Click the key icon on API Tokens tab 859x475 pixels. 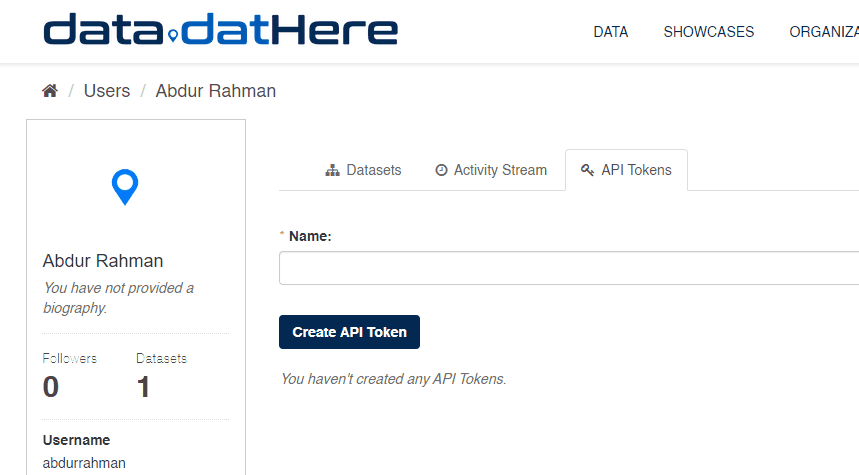(588, 170)
